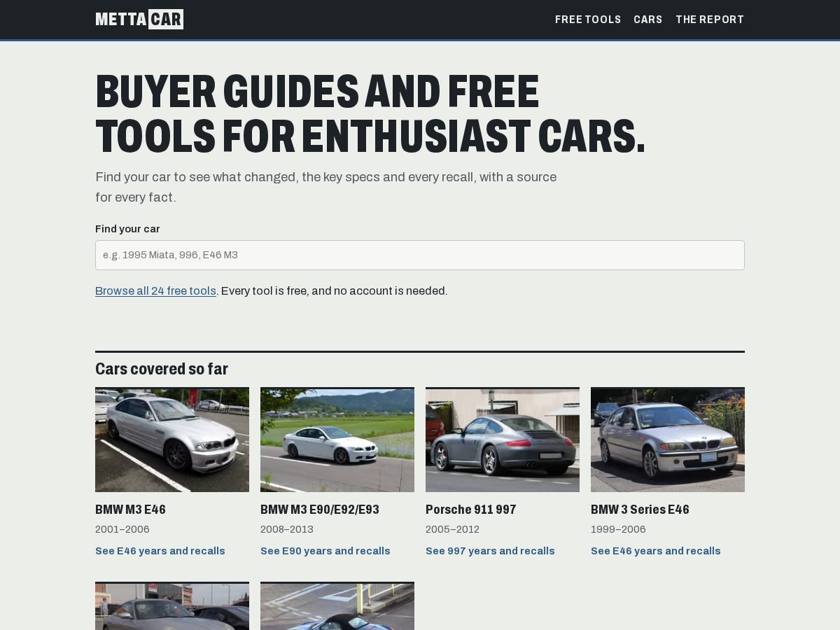Click the 1999–2006 year range text
Viewport: 840px width, 630px height.
[618, 529]
